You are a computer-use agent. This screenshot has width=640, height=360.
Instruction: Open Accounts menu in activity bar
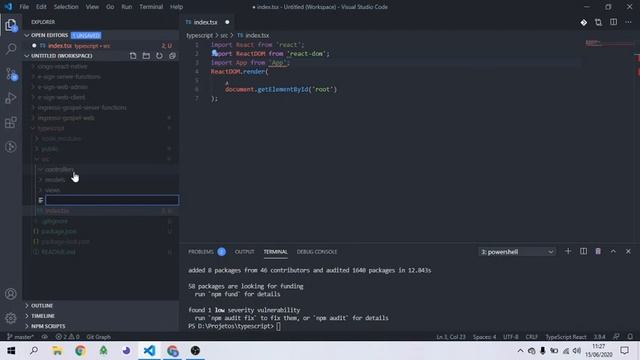(11, 294)
